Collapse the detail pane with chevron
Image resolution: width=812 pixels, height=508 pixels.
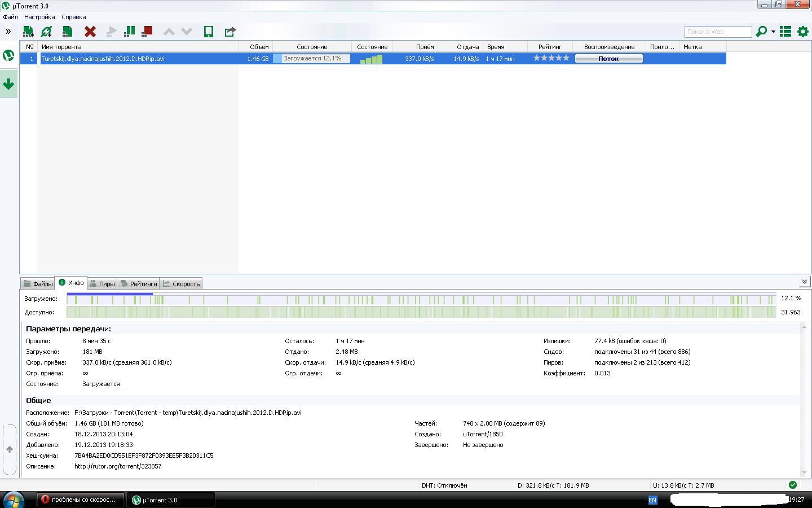[804, 282]
